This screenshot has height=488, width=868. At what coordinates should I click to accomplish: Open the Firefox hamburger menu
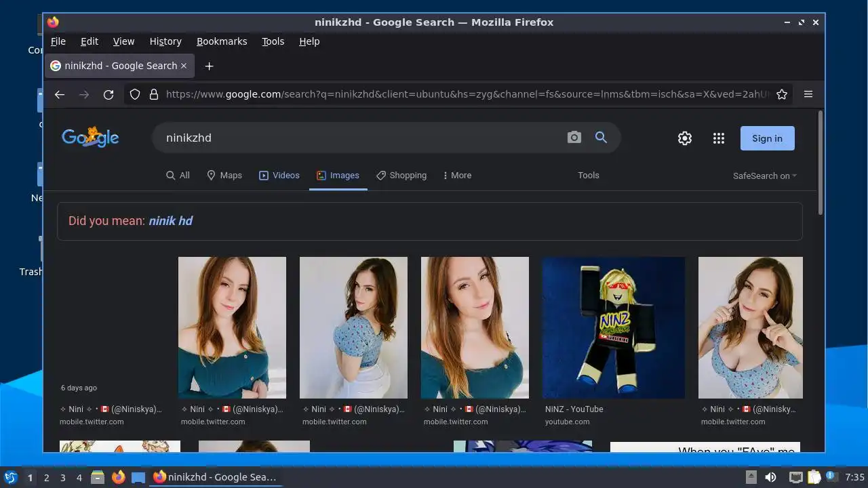808,94
